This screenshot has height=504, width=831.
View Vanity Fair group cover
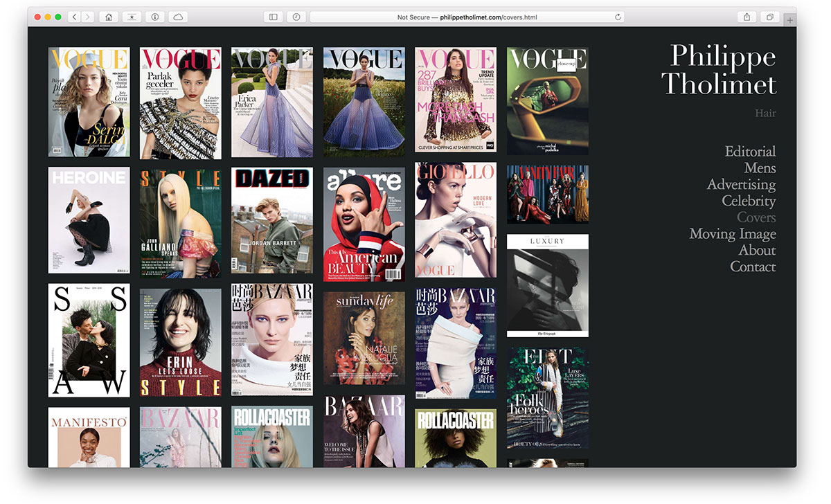tap(548, 195)
